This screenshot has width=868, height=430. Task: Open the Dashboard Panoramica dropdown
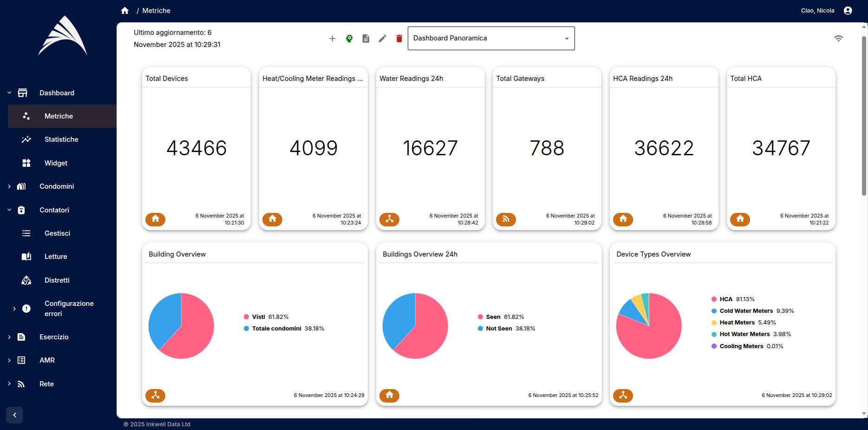(x=491, y=38)
